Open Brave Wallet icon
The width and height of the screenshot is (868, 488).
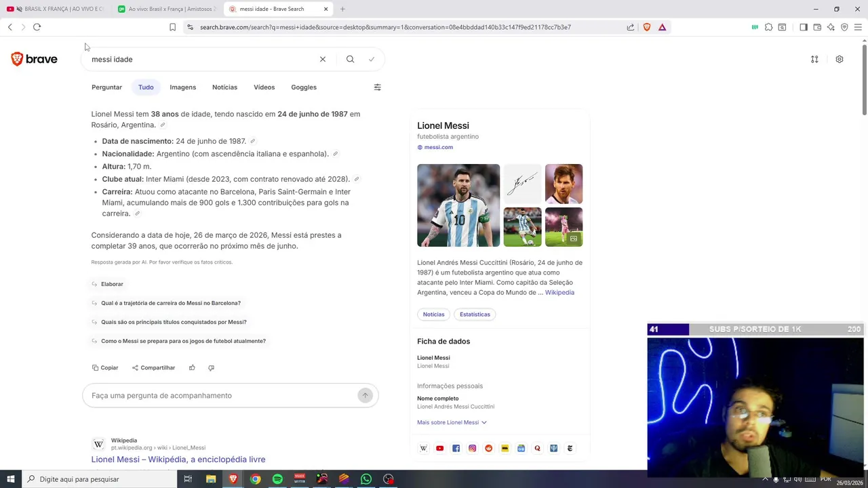[817, 27]
